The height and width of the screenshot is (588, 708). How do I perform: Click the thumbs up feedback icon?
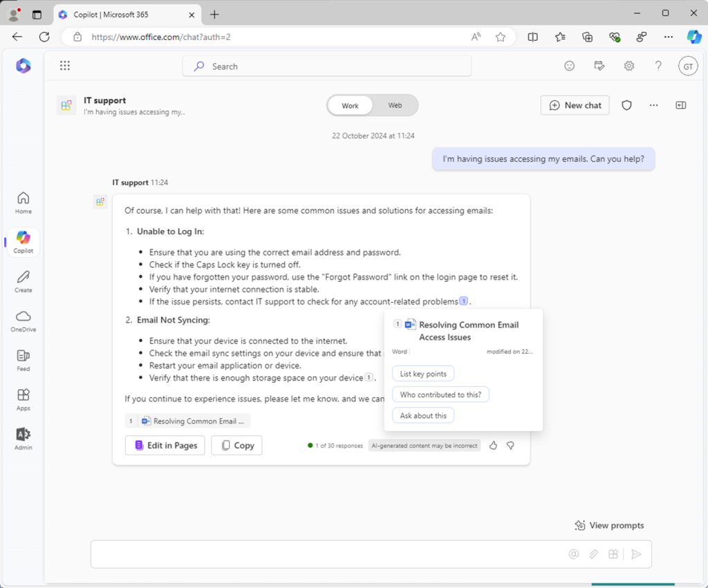click(x=493, y=446)
